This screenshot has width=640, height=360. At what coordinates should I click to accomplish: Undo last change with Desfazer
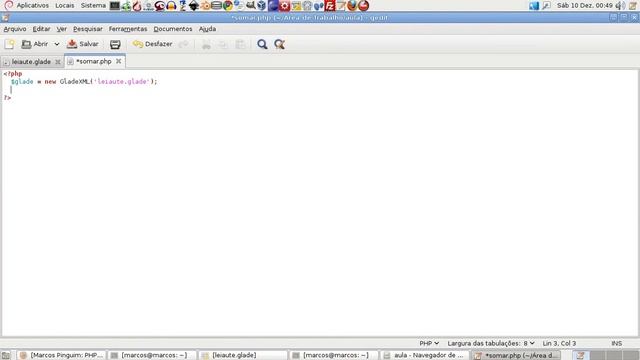153,44
